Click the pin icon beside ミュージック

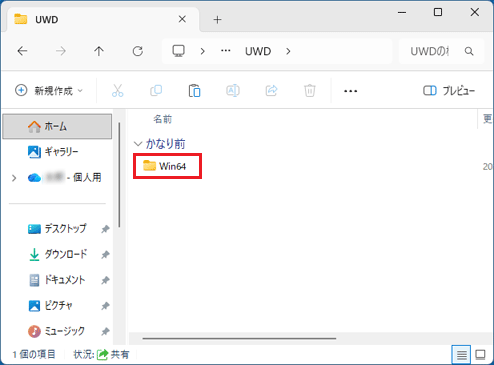point(105,331)
